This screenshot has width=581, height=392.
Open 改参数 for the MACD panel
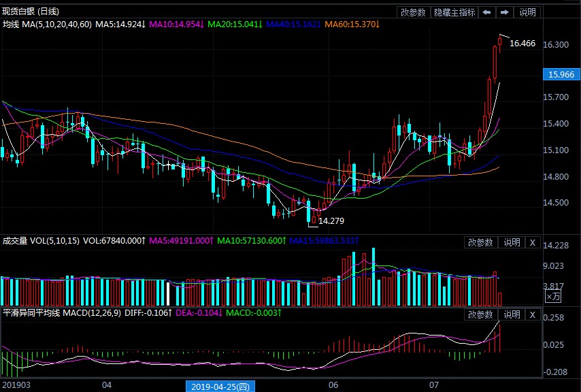pos(481,314)
